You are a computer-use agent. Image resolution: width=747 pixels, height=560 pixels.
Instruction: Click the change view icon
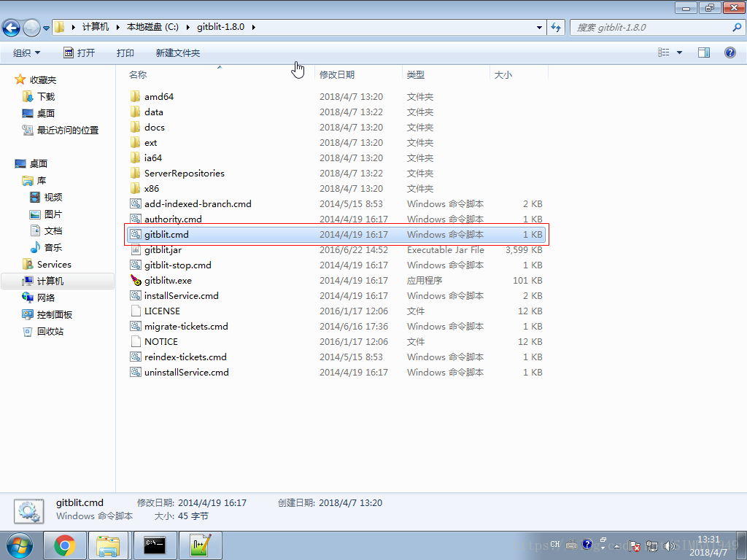click(x=664, y=52)
